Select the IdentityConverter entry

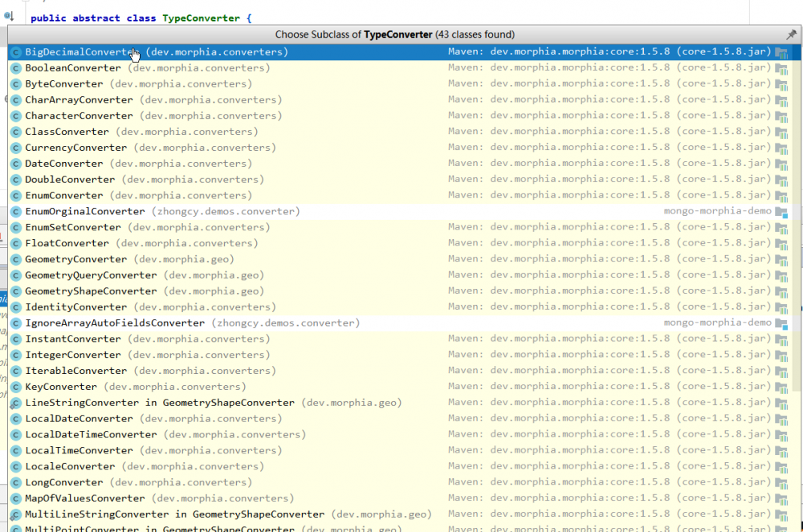[x=75, y=307]
